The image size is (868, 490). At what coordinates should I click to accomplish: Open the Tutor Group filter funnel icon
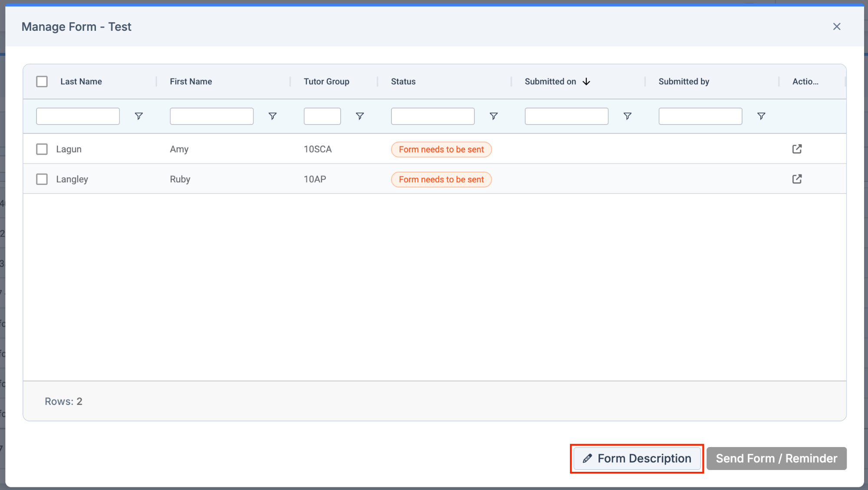(360, 116)
